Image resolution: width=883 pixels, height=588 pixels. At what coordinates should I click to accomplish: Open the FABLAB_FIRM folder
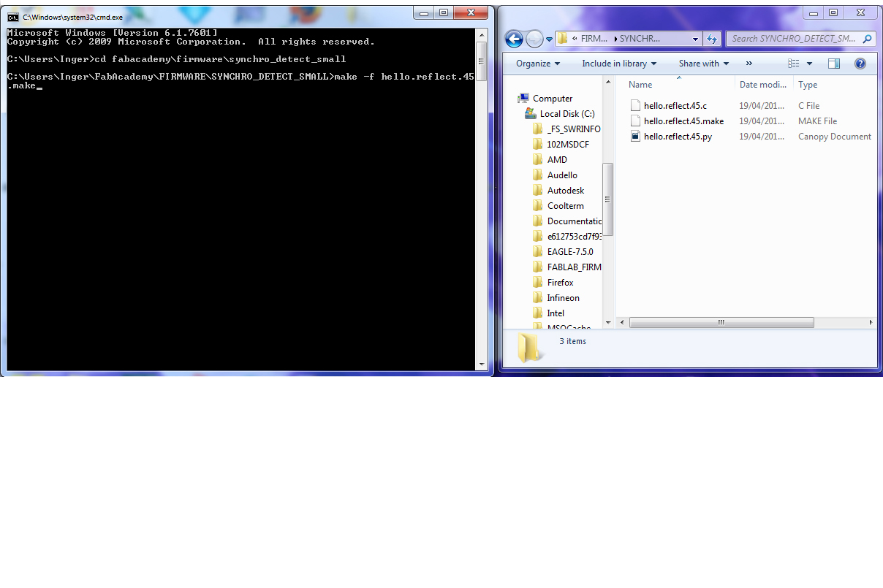pyautogui.click(x=575, y=267)
